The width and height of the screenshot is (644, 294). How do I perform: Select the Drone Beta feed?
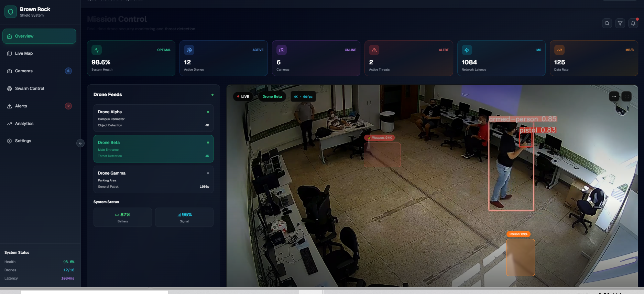[153, 149]
